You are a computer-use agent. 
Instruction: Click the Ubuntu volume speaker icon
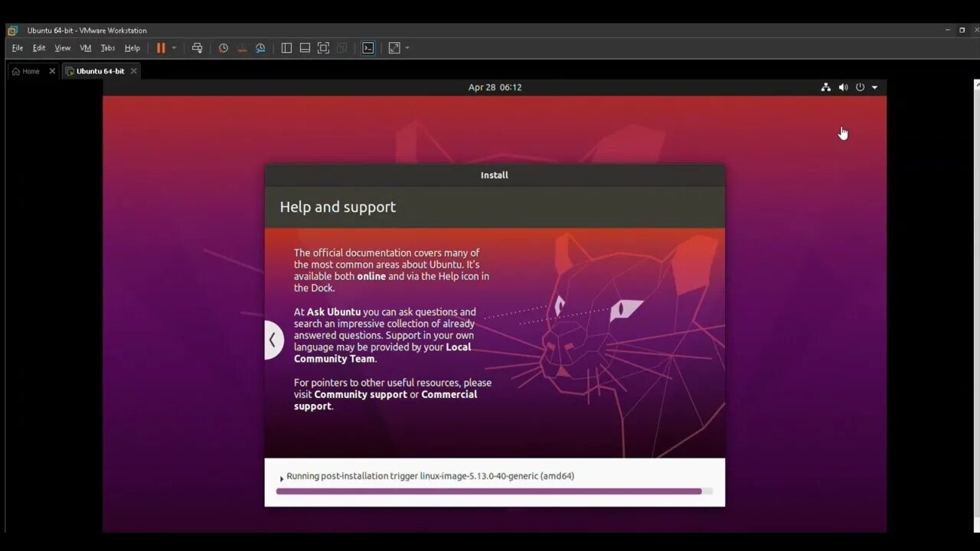(x=843, y=87)
